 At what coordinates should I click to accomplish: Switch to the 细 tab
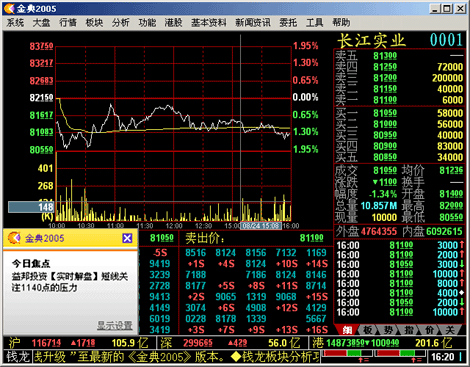coord(347,330)
